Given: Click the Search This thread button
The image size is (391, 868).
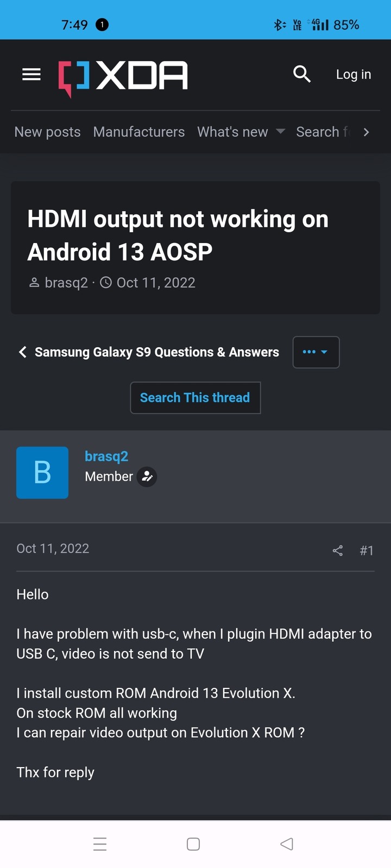Looking at the screenshot, I should [195, 398].
